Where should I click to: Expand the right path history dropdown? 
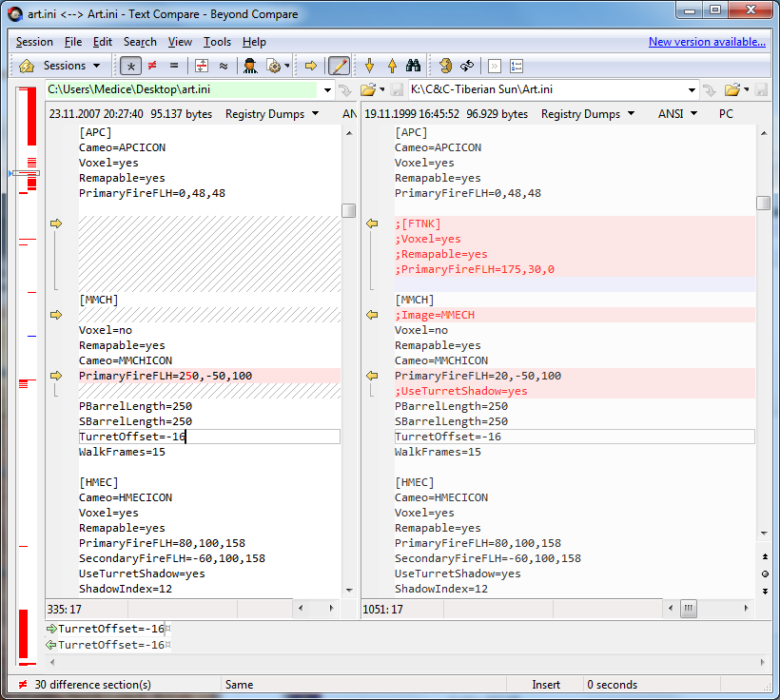click(x=692, y=90)
